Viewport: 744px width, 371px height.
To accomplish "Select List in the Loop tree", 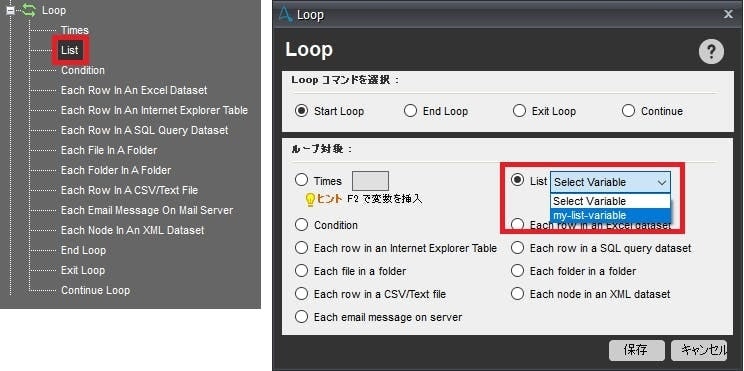I will 70,50.
